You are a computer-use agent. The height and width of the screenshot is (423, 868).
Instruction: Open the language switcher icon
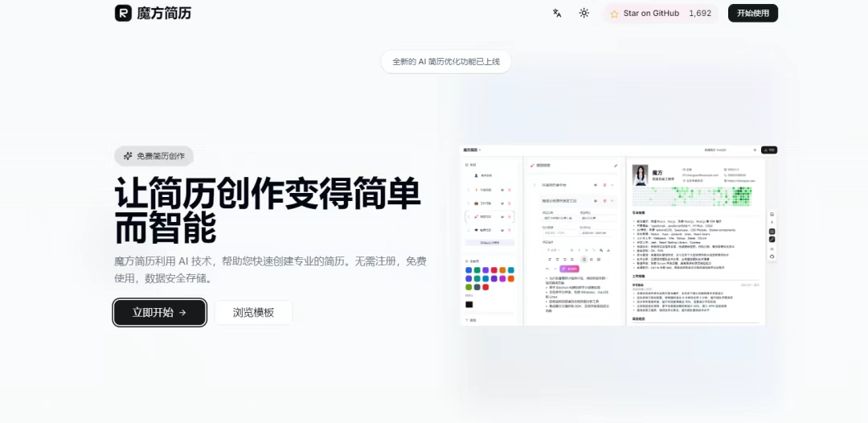point(557,14)
